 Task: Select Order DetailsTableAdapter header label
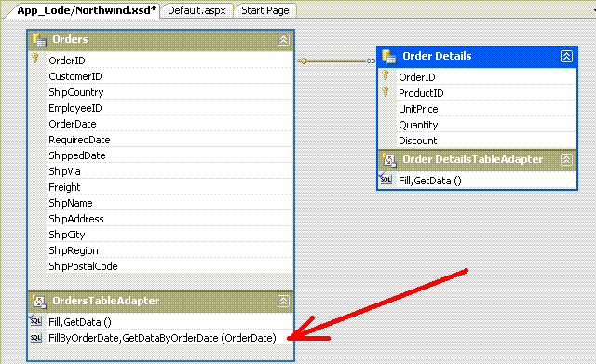coord(472,159)
